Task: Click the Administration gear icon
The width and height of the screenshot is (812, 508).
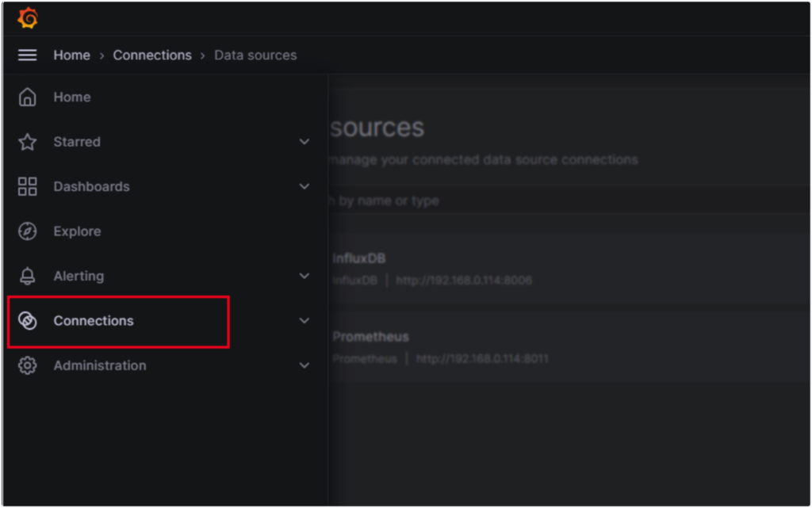Action: tap(28, 365)
